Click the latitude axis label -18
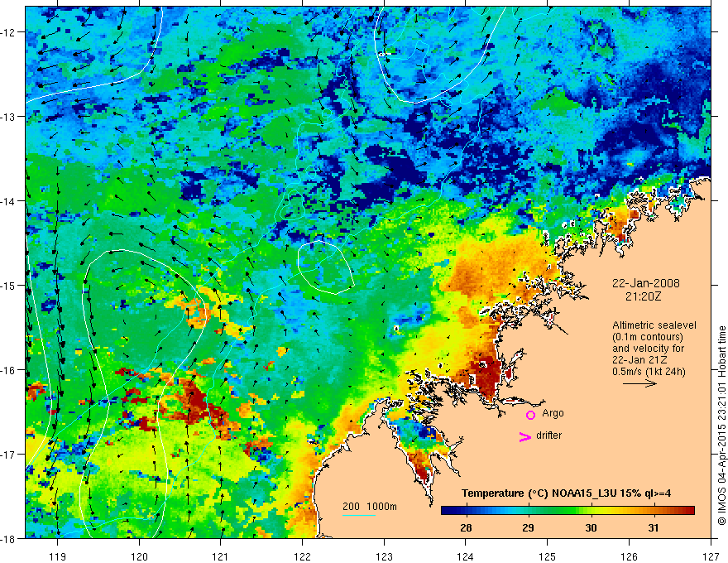Viewport: 728px width, 563px height. [x=8, y=539]
